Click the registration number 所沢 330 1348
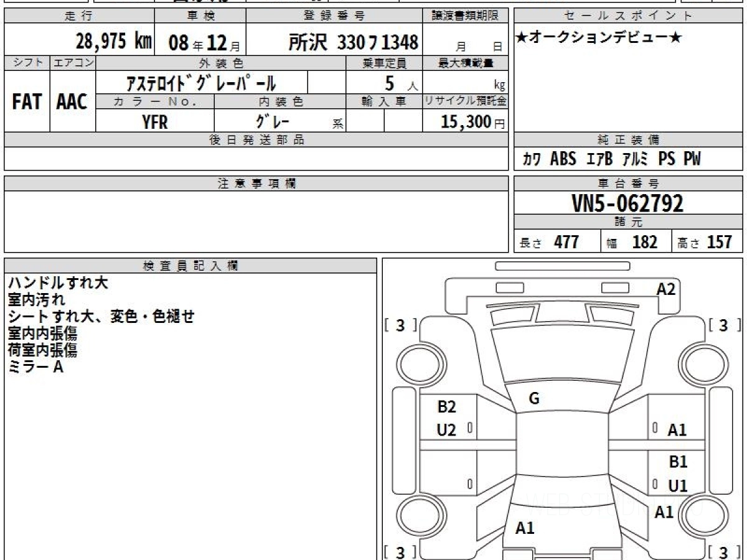 (x=353, y=42)
